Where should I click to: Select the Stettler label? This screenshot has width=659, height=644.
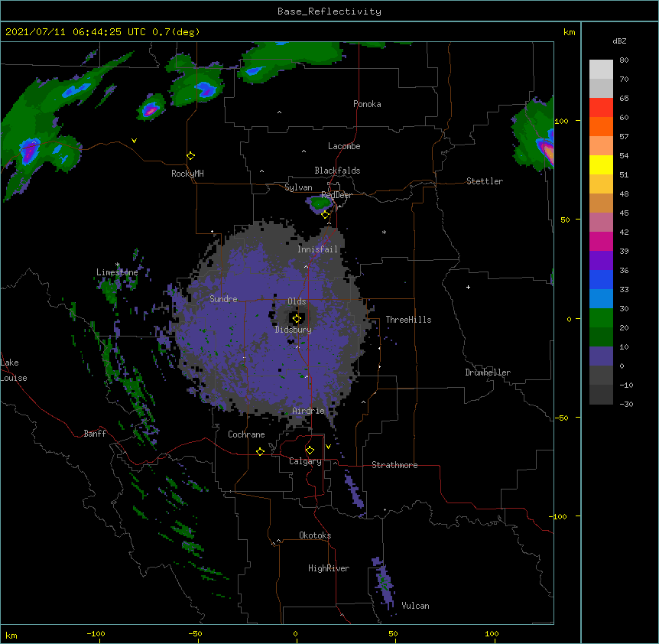(x=484, y=181)
